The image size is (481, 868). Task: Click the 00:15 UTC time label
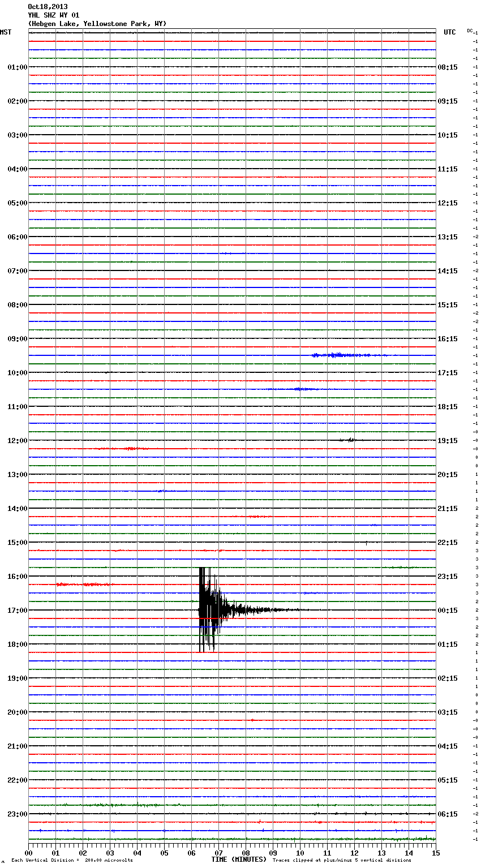448,611
